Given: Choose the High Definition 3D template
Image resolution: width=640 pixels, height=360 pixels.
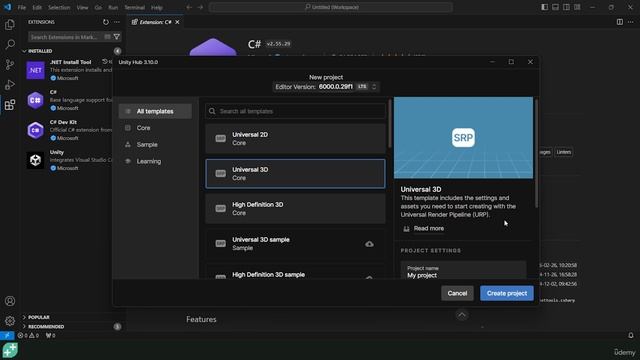Looking at the screenshot, I should (x=295, y=209).
